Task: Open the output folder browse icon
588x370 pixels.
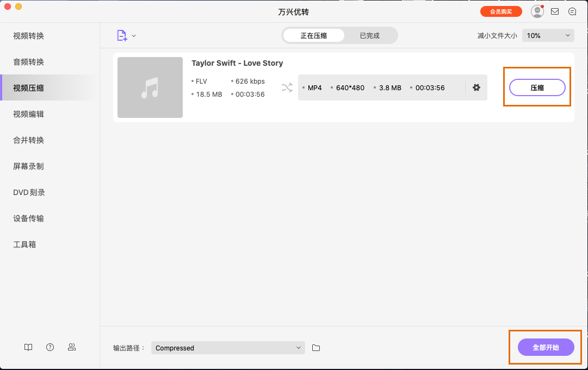Action: (316, 348)
